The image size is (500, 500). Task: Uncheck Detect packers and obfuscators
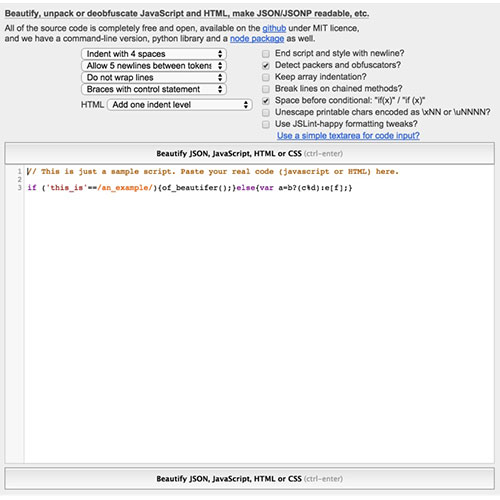[266, 65]
